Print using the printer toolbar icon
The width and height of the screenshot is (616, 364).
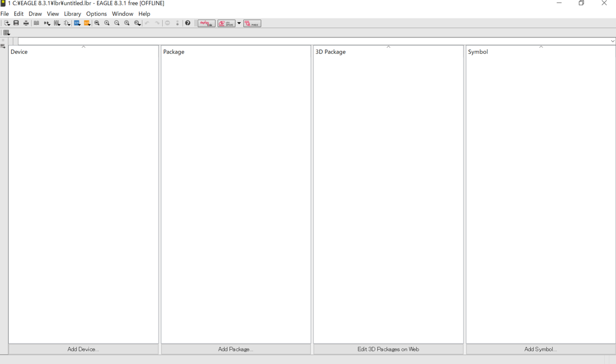point(26,23)
